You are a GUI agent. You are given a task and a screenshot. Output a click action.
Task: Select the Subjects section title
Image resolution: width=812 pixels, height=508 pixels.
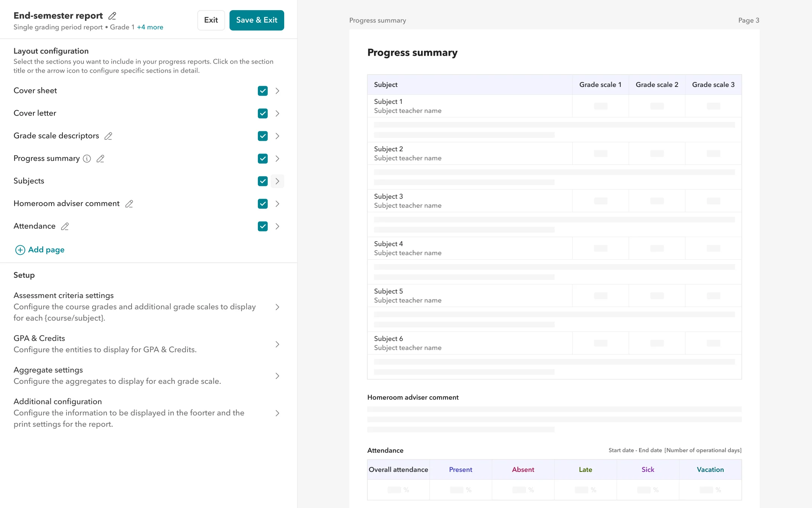[x=29, y=181]
